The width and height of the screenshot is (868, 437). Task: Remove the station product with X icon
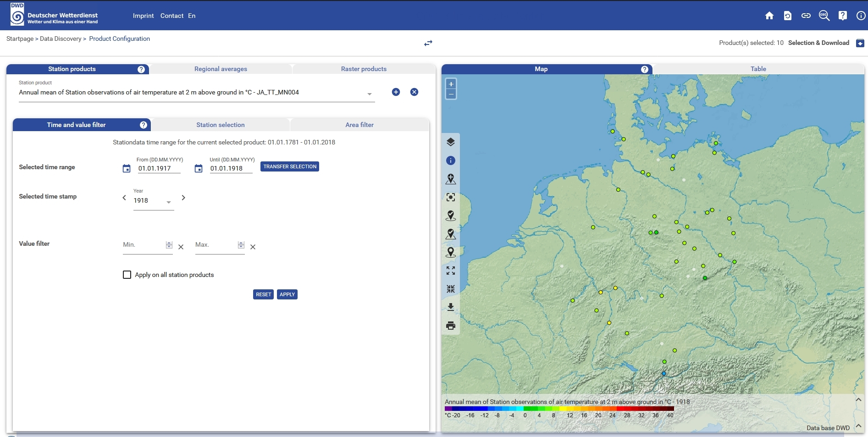click(414, 92)
